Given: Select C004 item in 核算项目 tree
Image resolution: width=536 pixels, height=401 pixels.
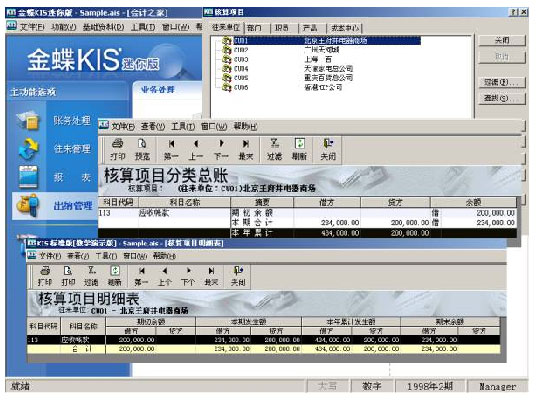Looking at the screenshot, I should (287, 69).
